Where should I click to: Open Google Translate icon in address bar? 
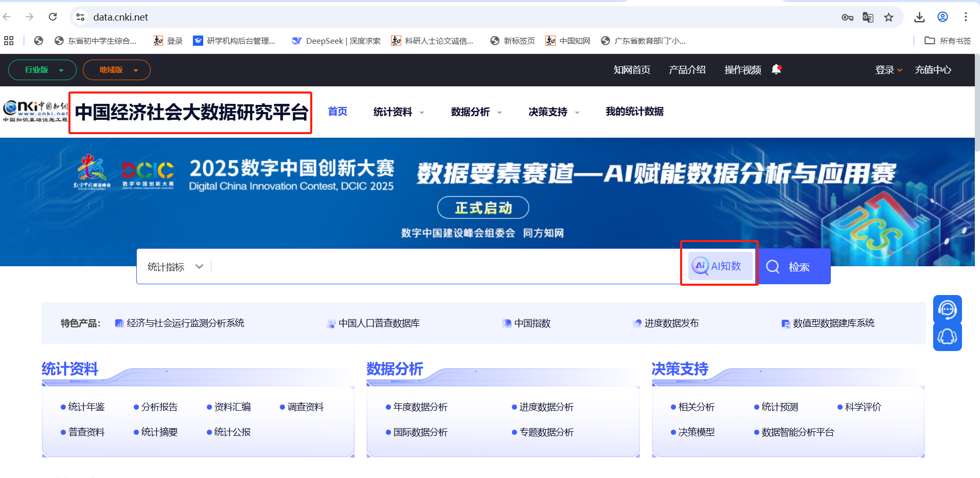(x=868, y=17)
